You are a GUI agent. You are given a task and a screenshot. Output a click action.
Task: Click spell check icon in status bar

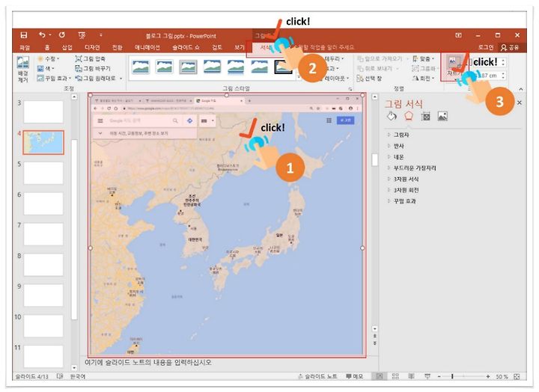click(x=59, y=376)
